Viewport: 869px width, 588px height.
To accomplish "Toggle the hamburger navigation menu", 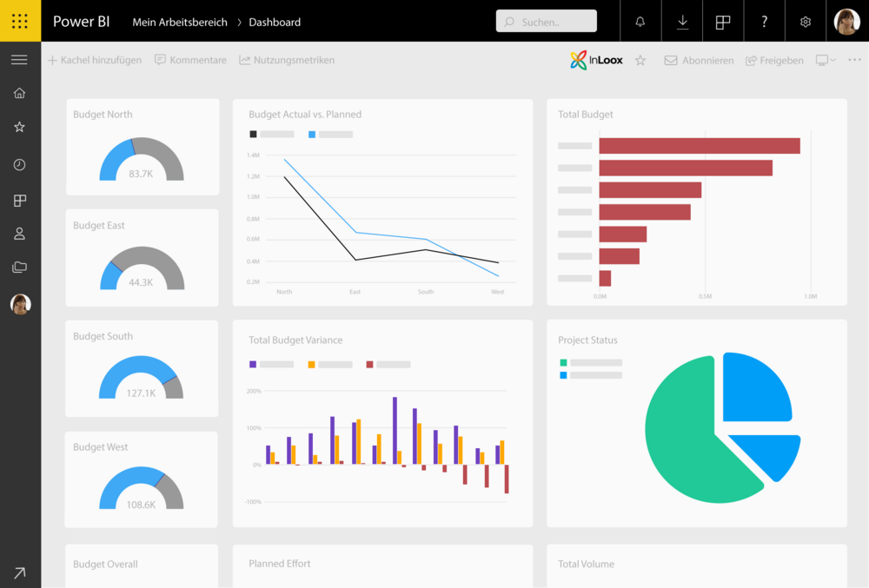I will 19,60.
